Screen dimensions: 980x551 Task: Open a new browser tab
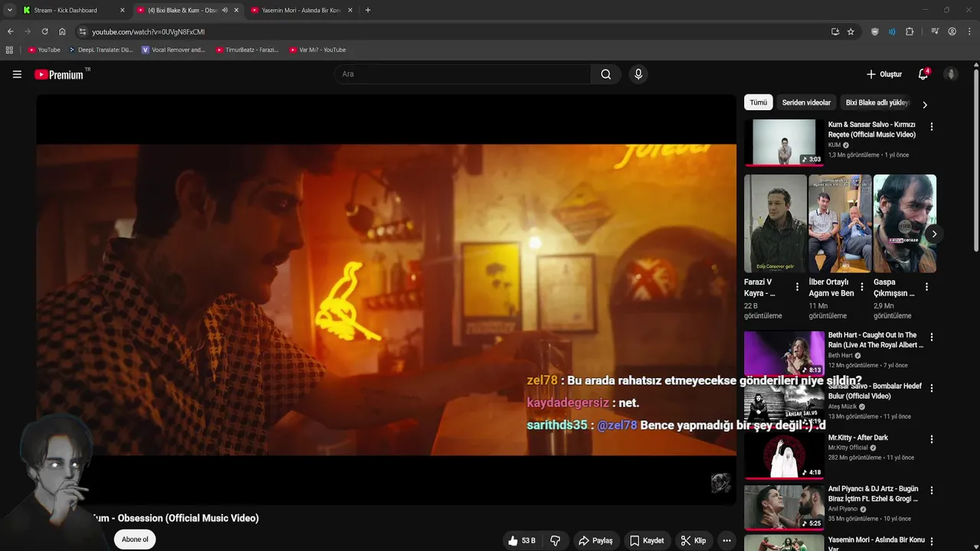pyautogui.click(x=367, y=10)
